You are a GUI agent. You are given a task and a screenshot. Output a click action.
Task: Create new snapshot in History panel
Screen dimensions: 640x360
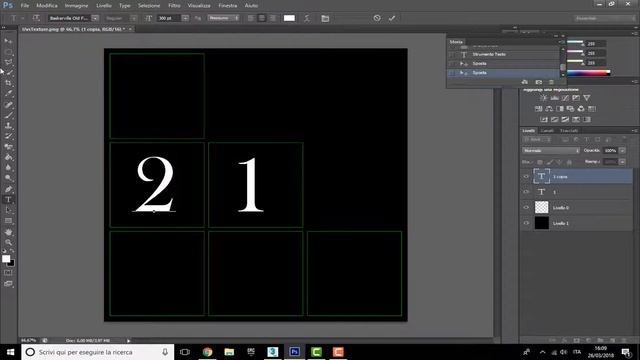coord(538,82)
